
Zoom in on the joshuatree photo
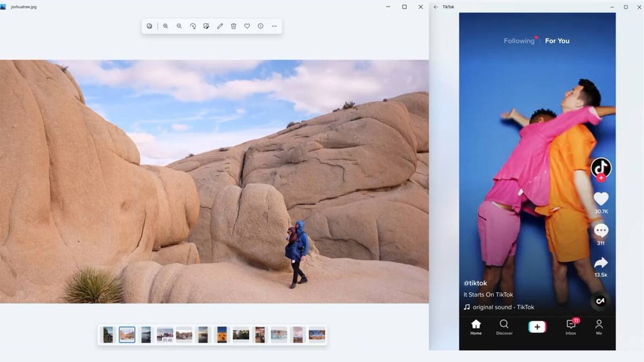165,26
